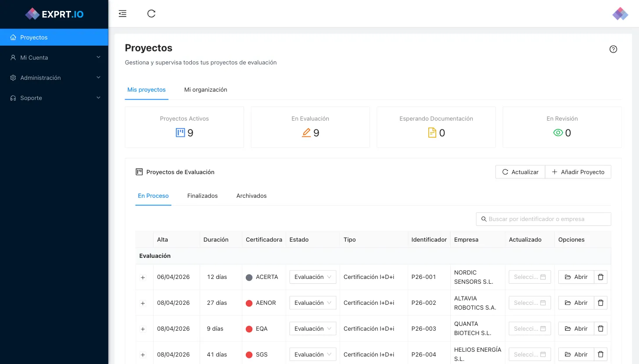The width and height of the screenshot is (639, 364).
Task: Expand the P26-001 row with its plus icon
Action: pyautogui.click(x=143, y=278)
